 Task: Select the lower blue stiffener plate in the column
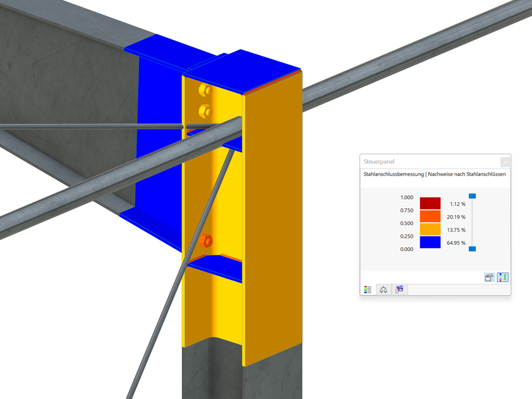click(219, 268)
